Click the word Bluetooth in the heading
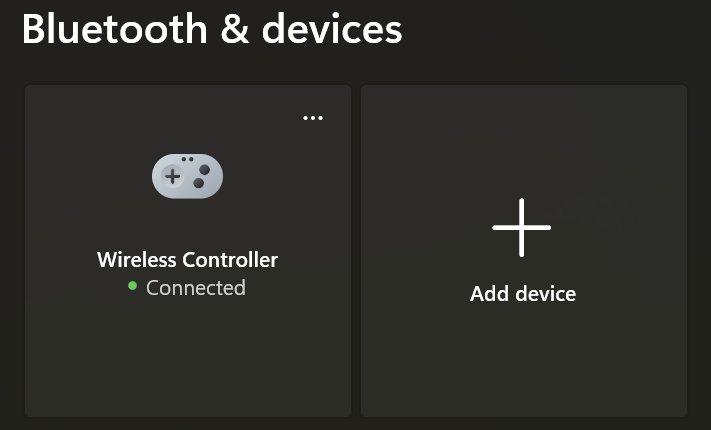The width and height of the screenshot is (711, 430). click(x=114, y=29)
